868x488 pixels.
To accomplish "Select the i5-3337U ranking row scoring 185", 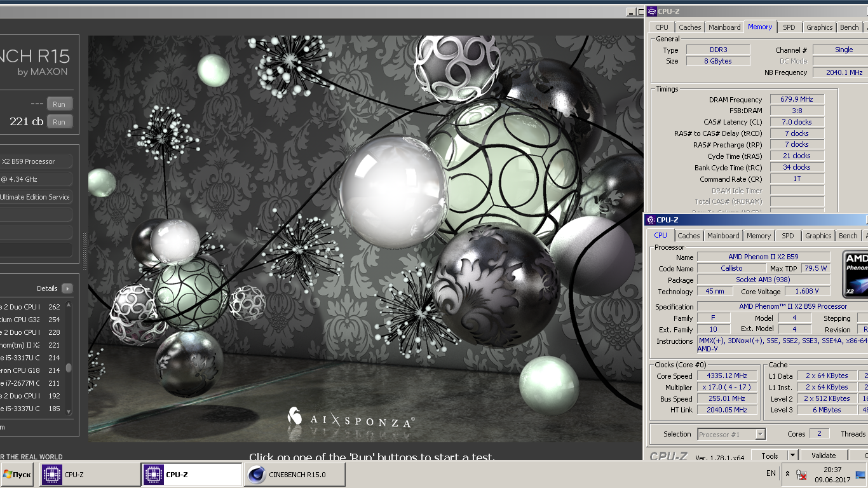I will 32,409.
